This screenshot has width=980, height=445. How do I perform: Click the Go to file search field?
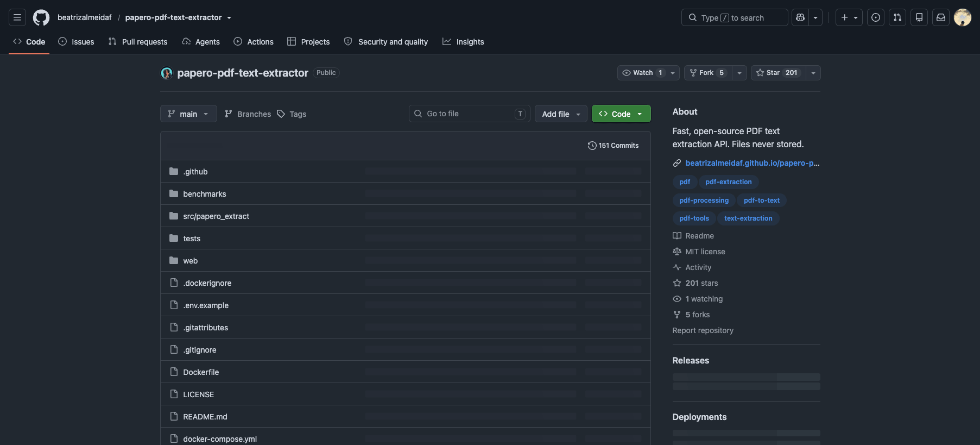(470, 114)
